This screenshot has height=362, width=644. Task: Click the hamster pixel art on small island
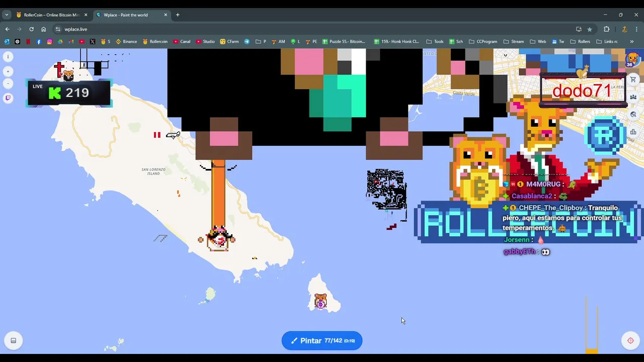tap(320, 301)
